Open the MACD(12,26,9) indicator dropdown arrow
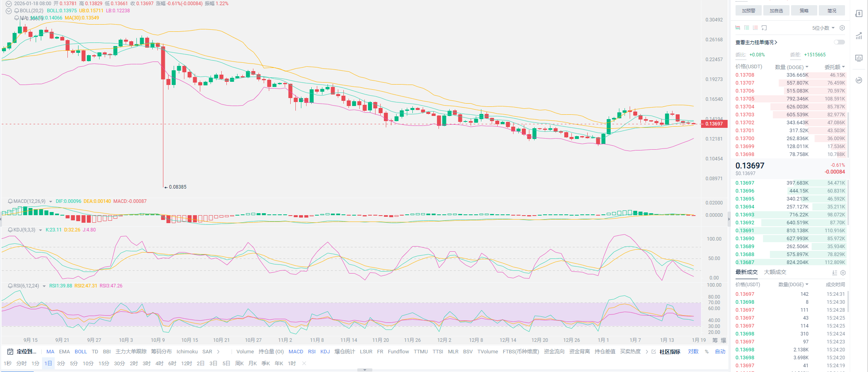 pos(50,202)
